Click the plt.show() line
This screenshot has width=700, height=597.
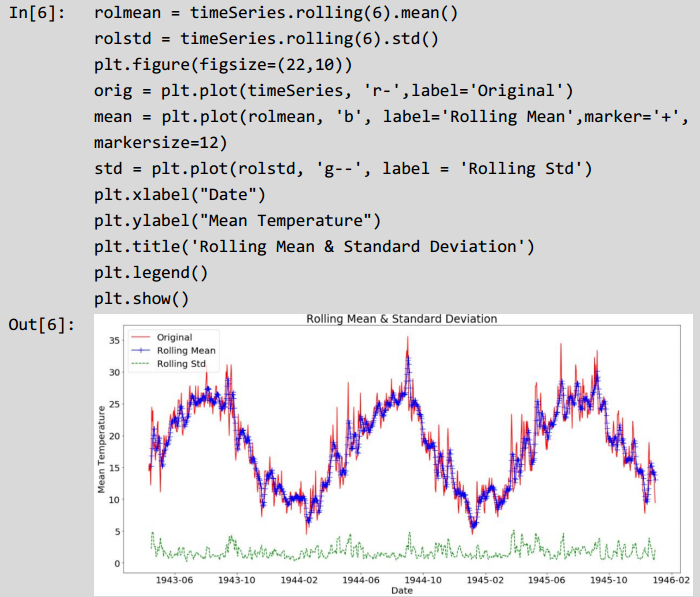tap(142, 299)
